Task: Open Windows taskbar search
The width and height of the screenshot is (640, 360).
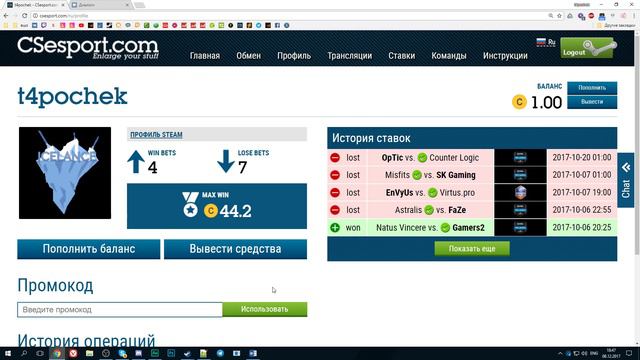Action: pyautogui.click(x=24, y=353)
